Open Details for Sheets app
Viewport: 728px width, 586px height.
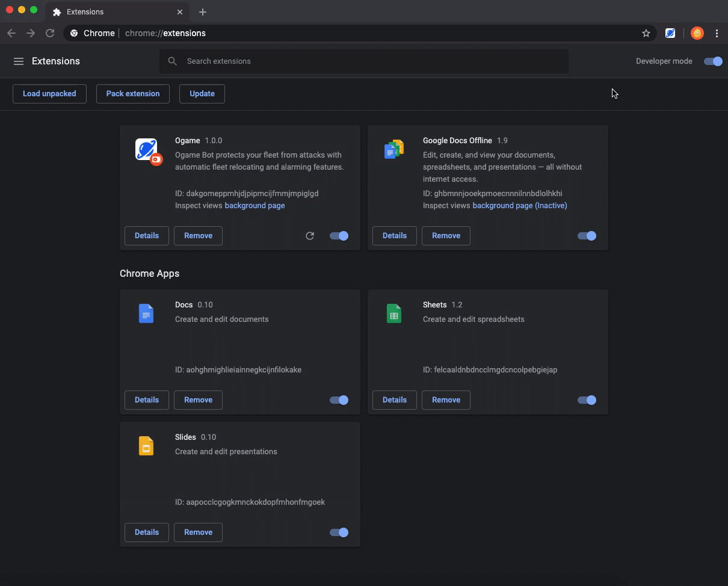coord(395,400)
